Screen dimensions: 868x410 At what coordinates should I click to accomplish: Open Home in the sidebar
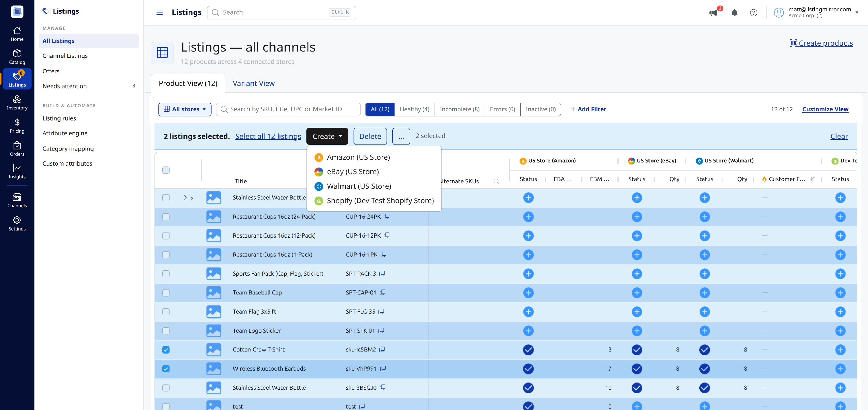[17, 34]
